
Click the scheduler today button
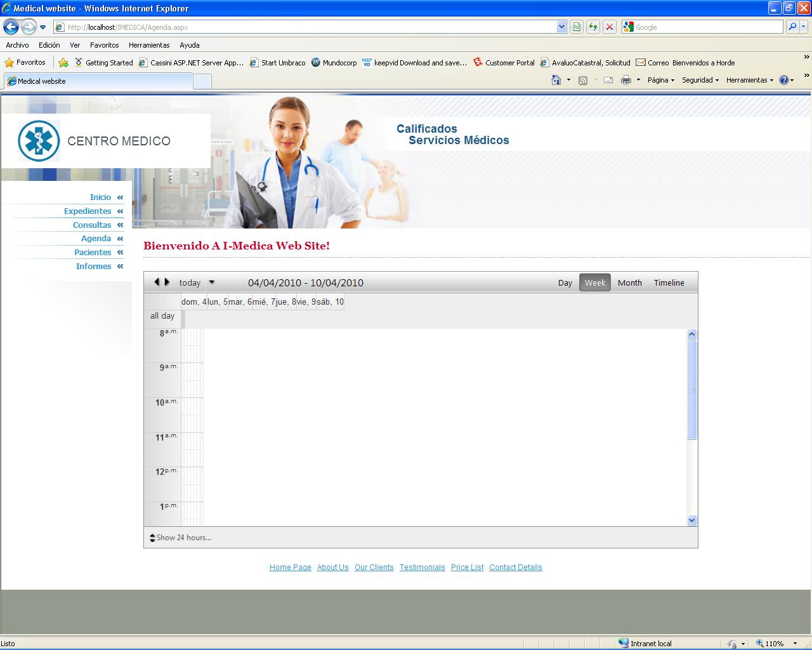click(x=190, y=283)
